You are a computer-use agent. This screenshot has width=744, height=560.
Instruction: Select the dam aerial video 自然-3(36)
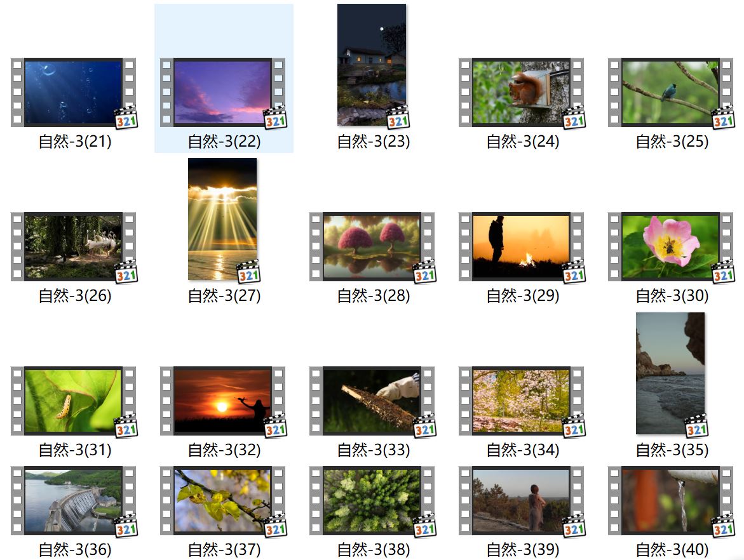coord(73,501)
